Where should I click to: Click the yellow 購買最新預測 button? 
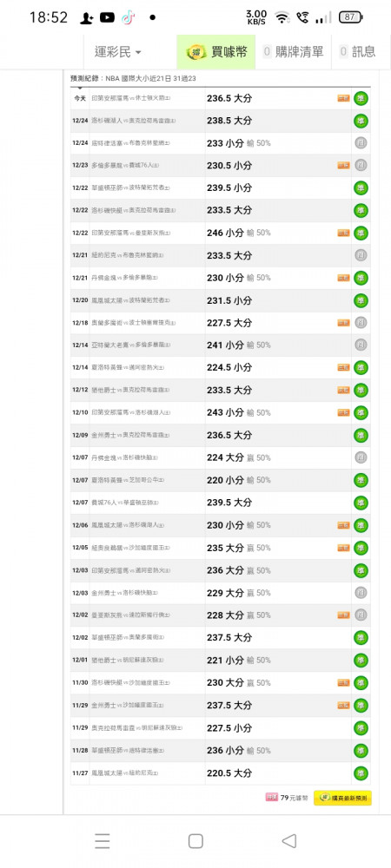(342, 798)
